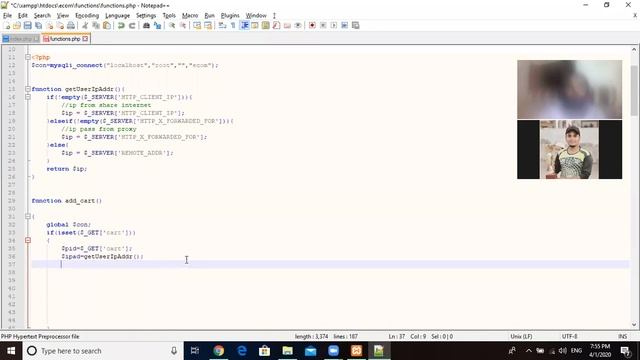
Task: Save the current recorded macro
Action: tap(356, 25)
